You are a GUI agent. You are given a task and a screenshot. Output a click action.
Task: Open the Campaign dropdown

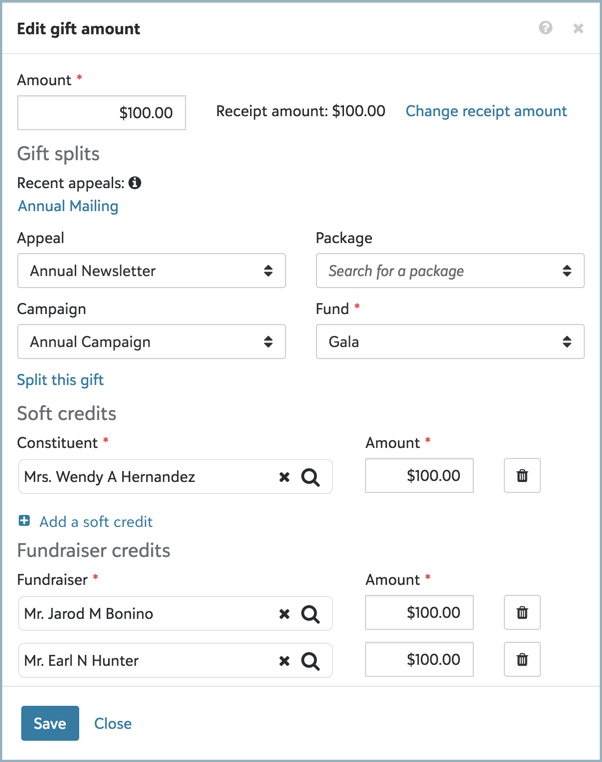coord(151,342)
